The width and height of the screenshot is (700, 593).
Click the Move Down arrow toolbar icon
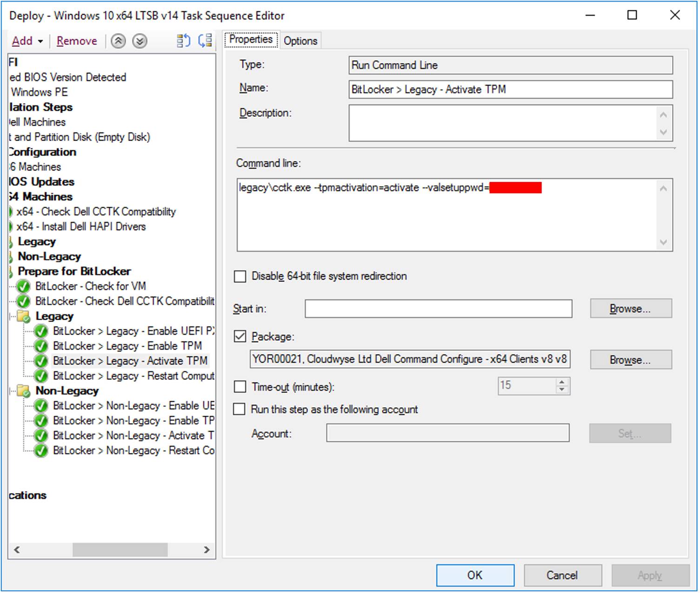click(x=140, y=41)
